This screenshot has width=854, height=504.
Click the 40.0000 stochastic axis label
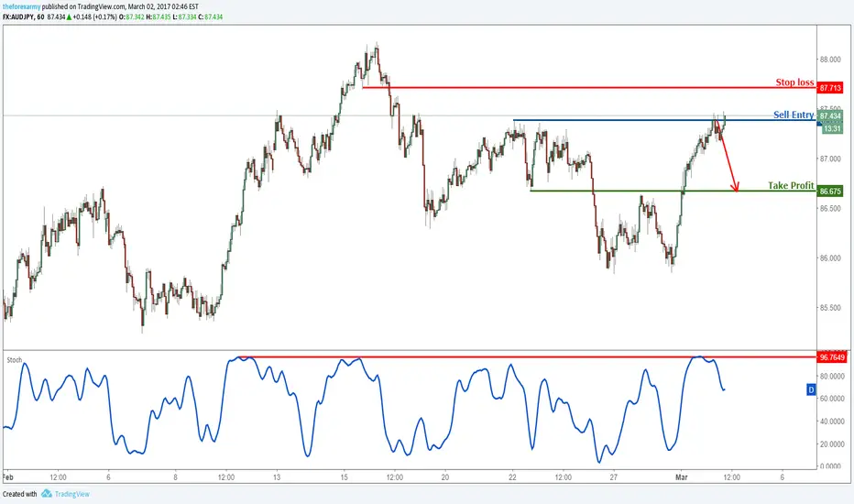832,422
